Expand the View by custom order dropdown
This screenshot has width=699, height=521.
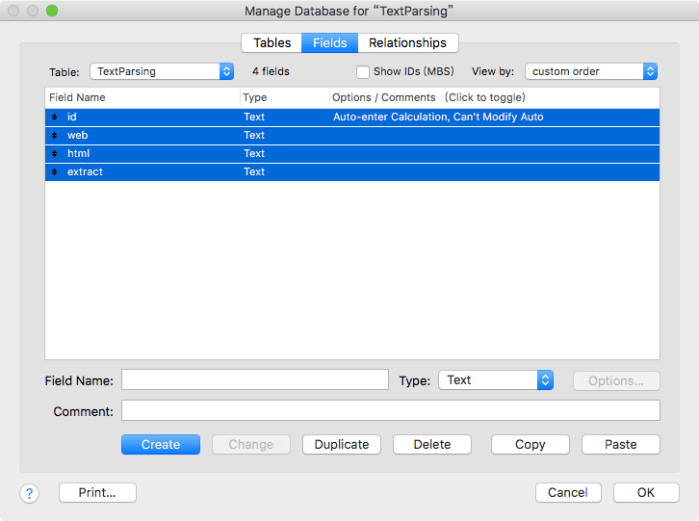pyautogui.click(x=591, y=72)
